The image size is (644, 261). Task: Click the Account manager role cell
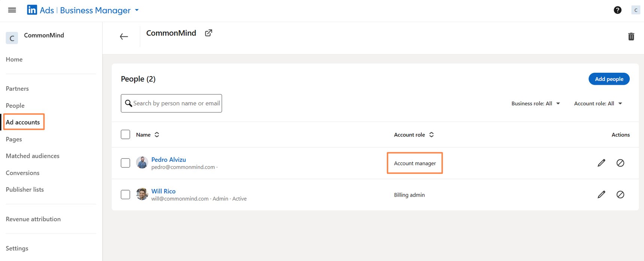click(x=415, y=163)
